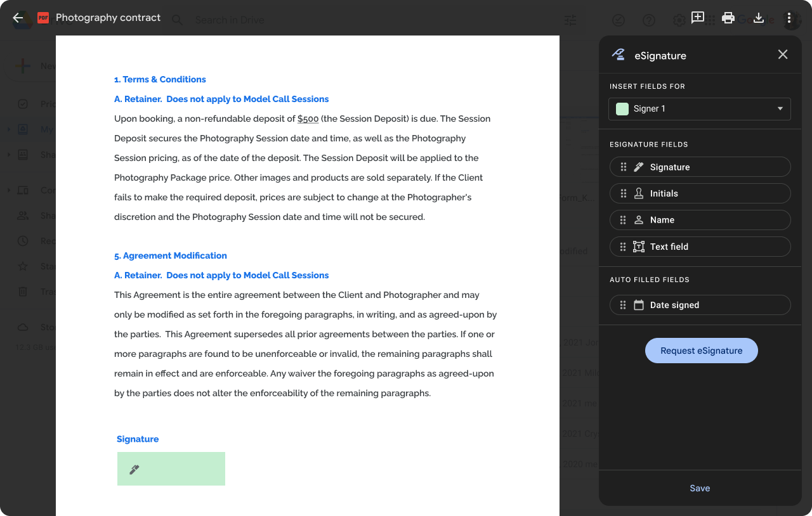
Task: Go back with the arrow icon
Action: (x=18, y=18)
